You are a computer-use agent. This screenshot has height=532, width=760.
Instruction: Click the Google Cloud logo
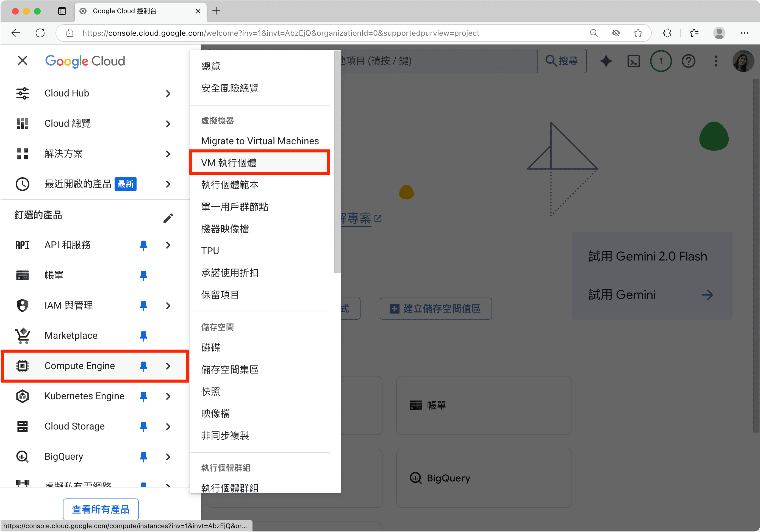(85, 61)
